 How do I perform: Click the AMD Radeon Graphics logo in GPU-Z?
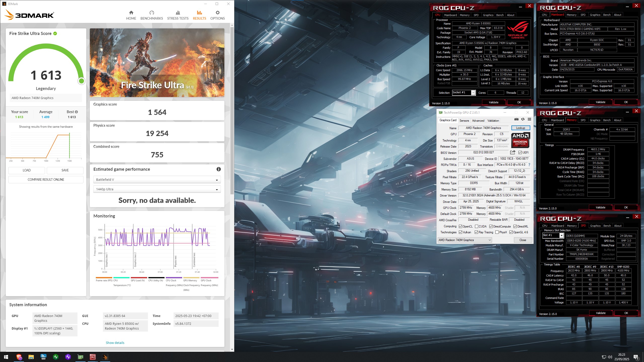pyautogui.click(x=520, y=140)
